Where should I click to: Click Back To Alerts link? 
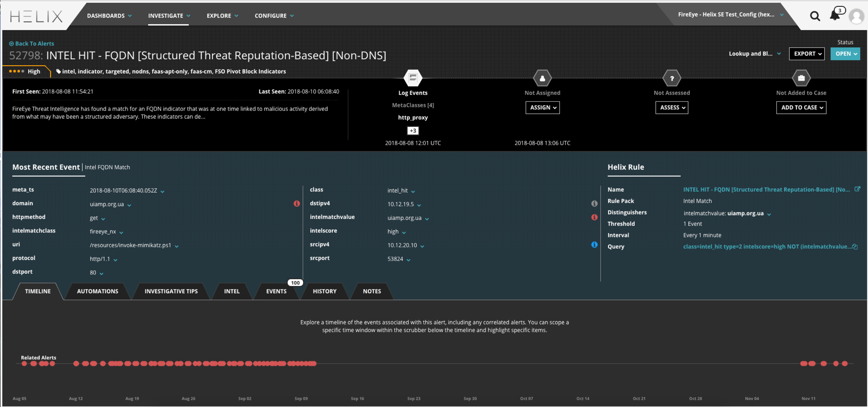point(31,43)
